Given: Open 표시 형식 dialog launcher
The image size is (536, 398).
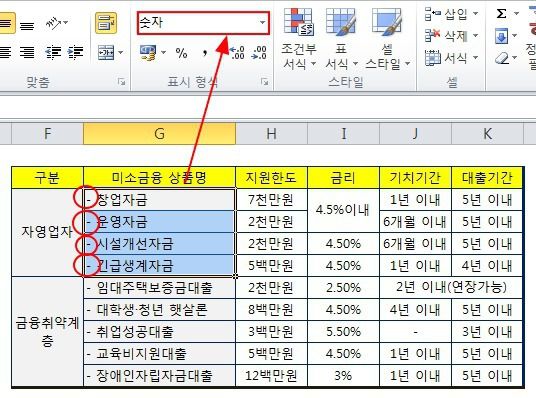Looking at the screenshot, I should [x=264, y=81].
